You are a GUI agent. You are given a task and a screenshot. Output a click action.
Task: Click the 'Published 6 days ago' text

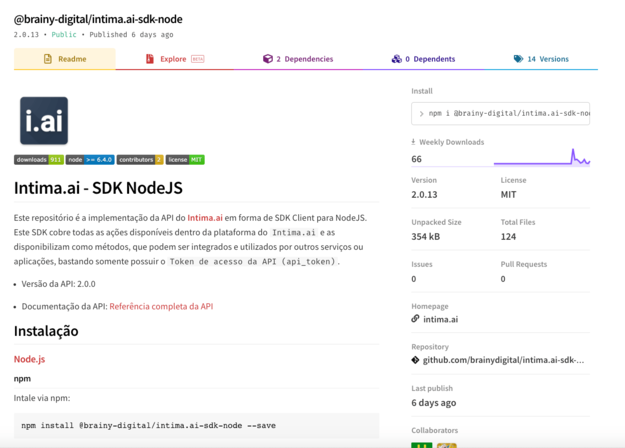click(x=131, y=35)
